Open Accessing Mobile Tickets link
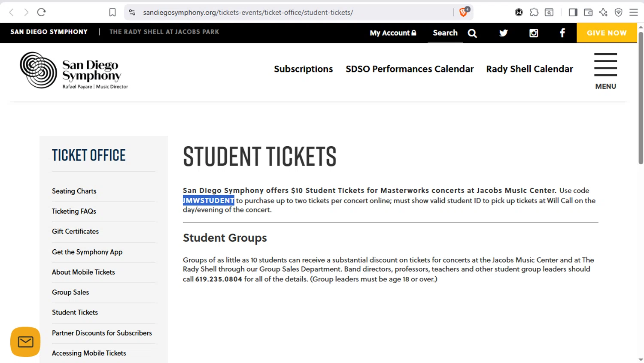Viewport: 644px width, 363px height. pyautogui.click(x=89, y=353)
